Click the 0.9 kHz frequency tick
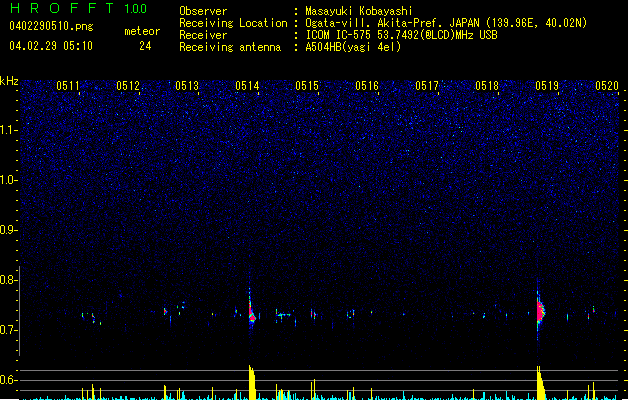 8,230
